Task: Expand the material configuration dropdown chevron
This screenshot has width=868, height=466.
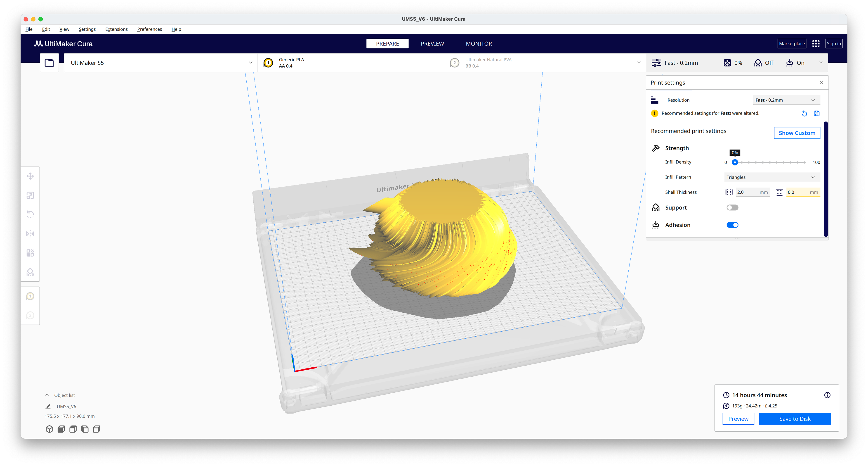Action: tap(639, 63)
